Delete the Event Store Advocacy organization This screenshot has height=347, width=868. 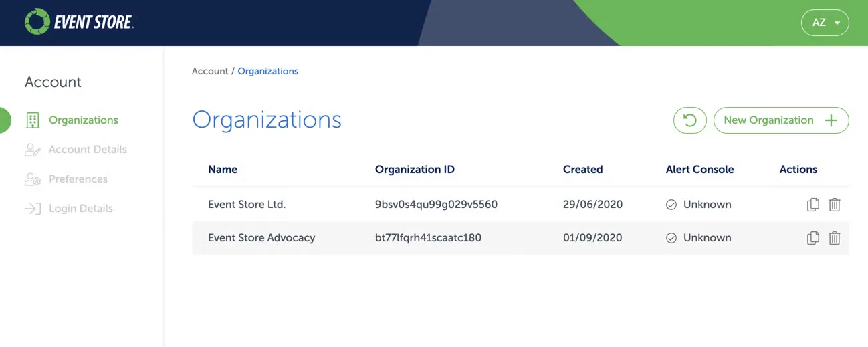[x=835, y=238]
